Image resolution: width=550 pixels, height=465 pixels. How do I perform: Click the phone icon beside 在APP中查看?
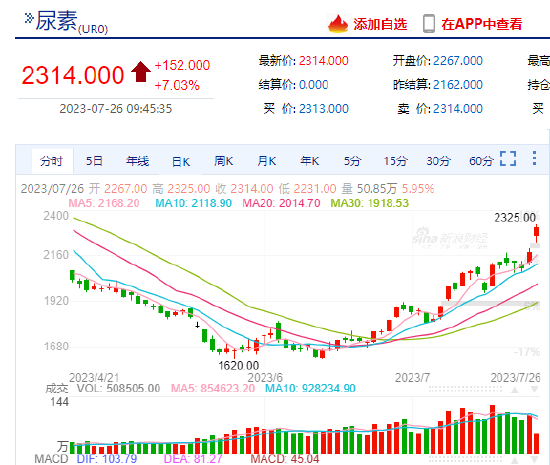[429, 24]
